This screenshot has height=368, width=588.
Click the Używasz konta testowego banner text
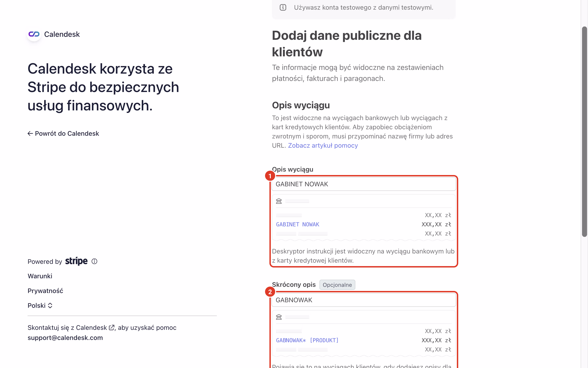coord(364,8)
